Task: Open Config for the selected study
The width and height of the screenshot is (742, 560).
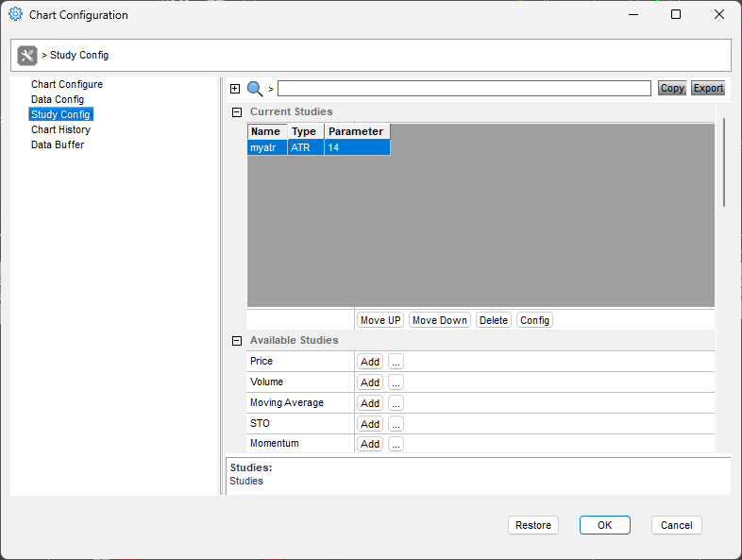Action: [x=534, y=320]
